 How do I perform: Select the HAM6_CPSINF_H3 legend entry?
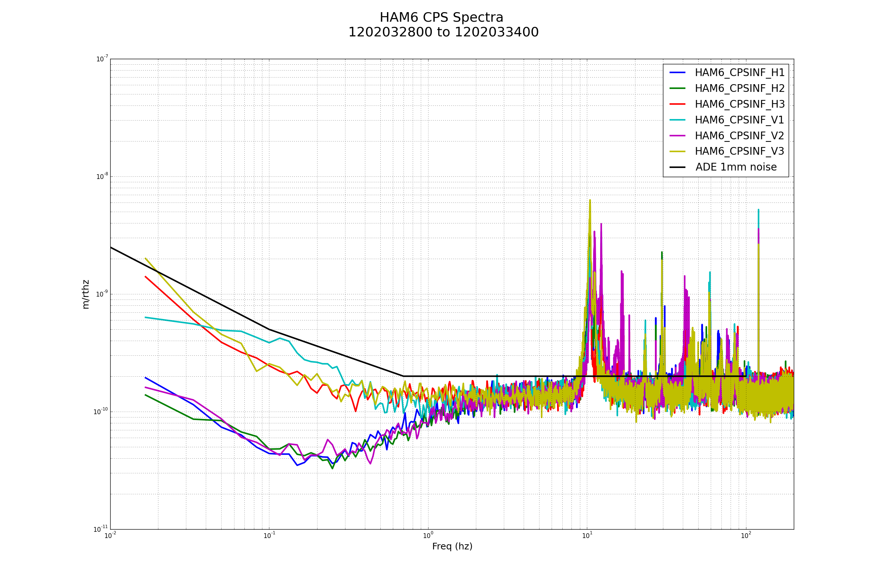[x=739, y=104]
